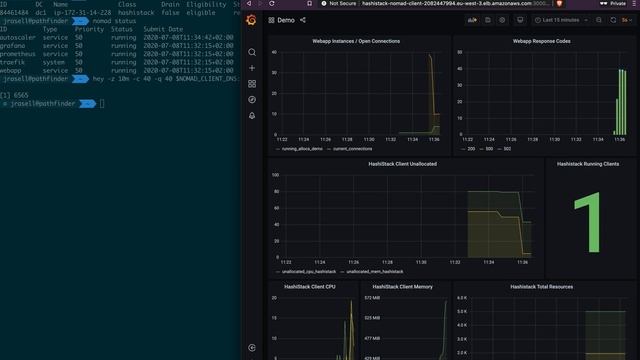
Task: Select '[1] 6565' process line in terminal
Action: [x=14, y=95]
